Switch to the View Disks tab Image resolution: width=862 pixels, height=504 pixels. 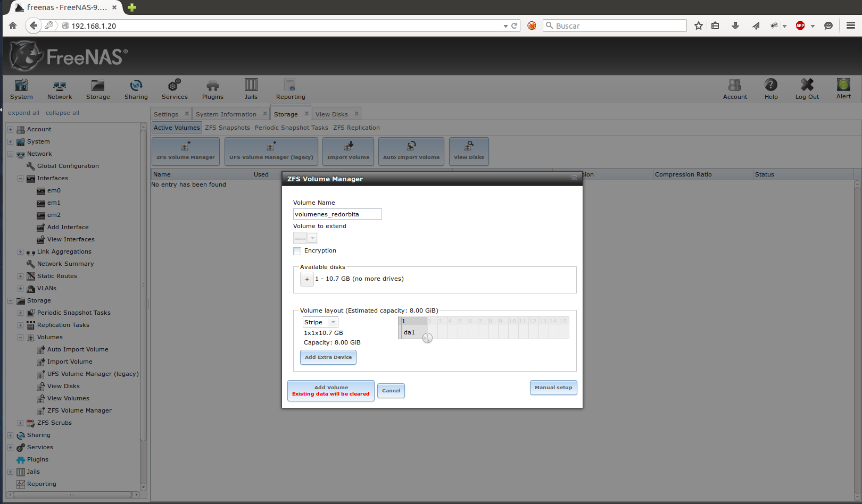pos(331,114)
